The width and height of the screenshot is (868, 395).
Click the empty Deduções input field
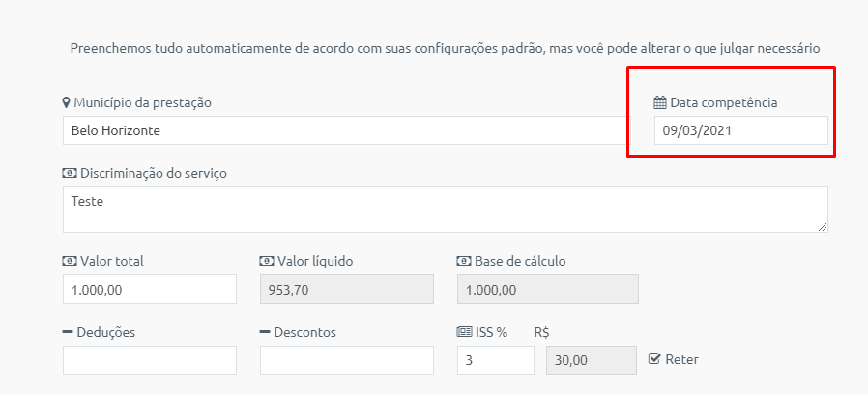click(150, 360)
